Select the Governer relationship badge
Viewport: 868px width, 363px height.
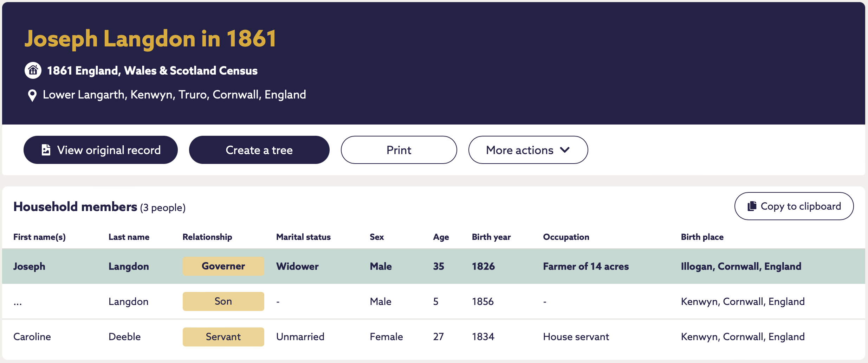(223, 266)
